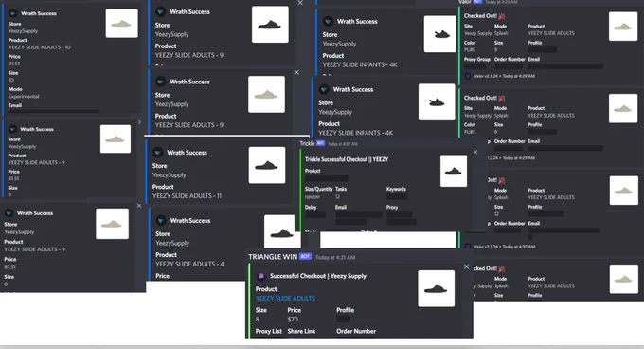Click purple icon beside 'Successful Checkout | Yeezy Supply'
This screenshot has height=349, width=644.
tap(260, 276)
